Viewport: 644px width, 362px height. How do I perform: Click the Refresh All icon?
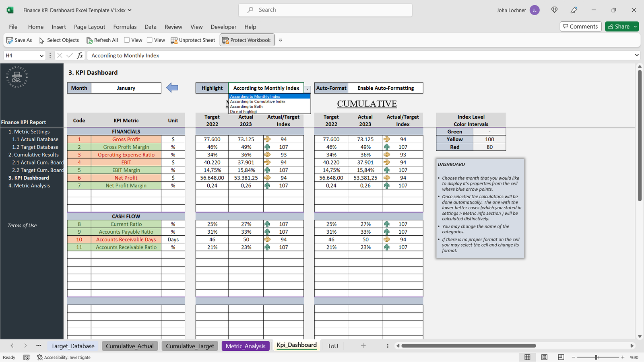pos(89,40)
